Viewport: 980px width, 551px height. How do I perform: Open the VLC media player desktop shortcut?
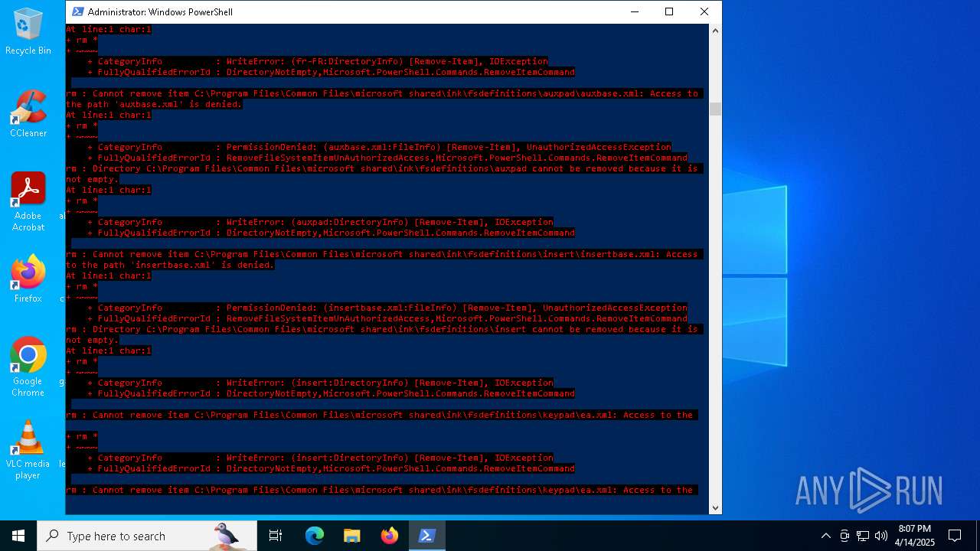pyautogui.click(x=28, y=450)
